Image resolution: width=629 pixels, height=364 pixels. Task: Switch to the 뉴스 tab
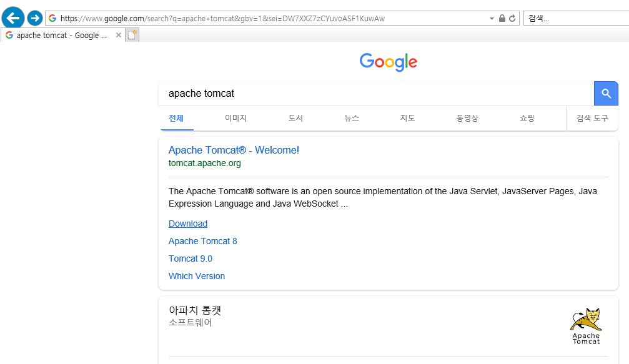[x=352, y=118]
